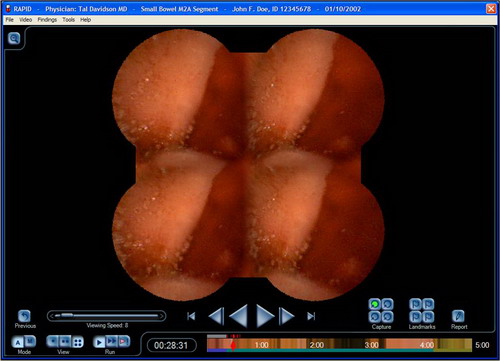Jump to the first frame of the video
This screenshot has height=361, width=500.
point(191,316)
